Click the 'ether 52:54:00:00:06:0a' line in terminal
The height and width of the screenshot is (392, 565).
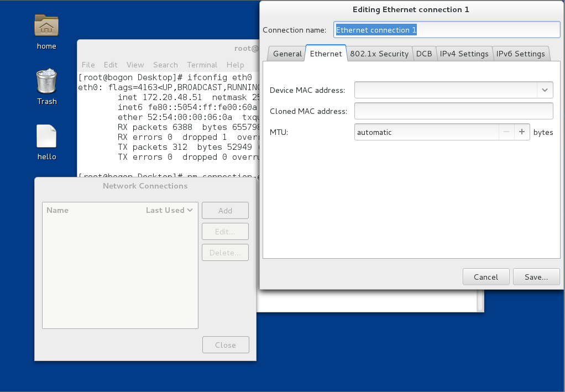point(189,117)
